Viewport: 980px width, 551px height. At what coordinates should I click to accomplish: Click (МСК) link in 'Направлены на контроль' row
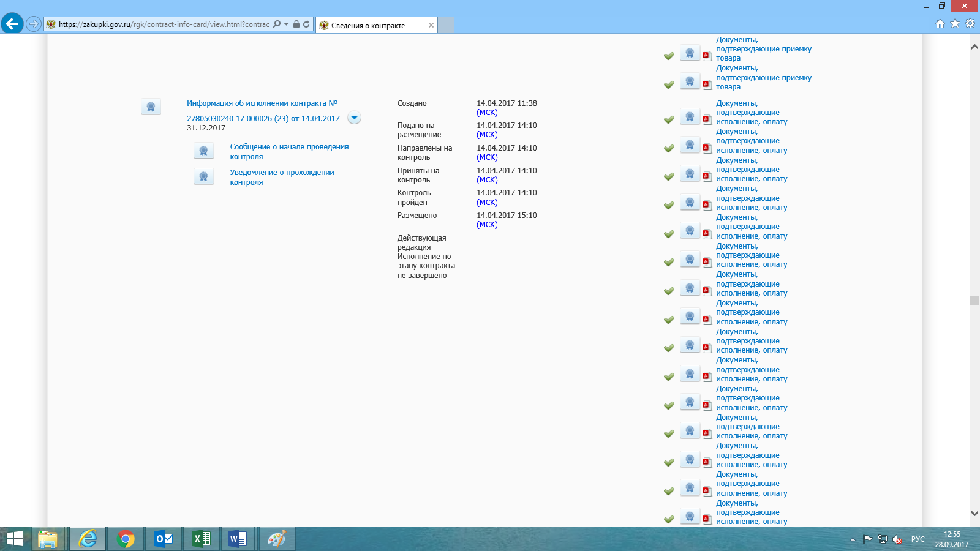tap(487, 157)
